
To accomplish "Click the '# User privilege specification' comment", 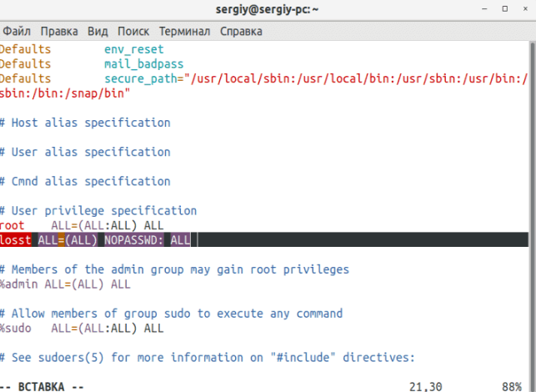I will (98, 211).
